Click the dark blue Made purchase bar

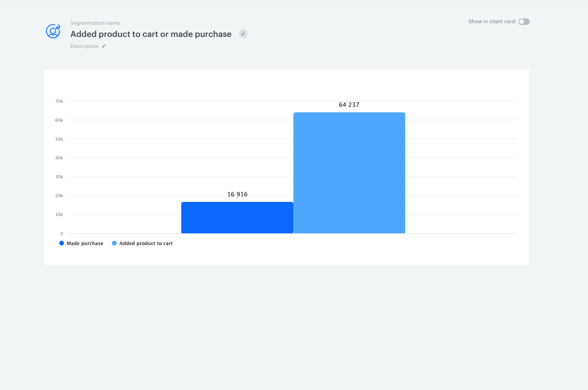[237, 218]
